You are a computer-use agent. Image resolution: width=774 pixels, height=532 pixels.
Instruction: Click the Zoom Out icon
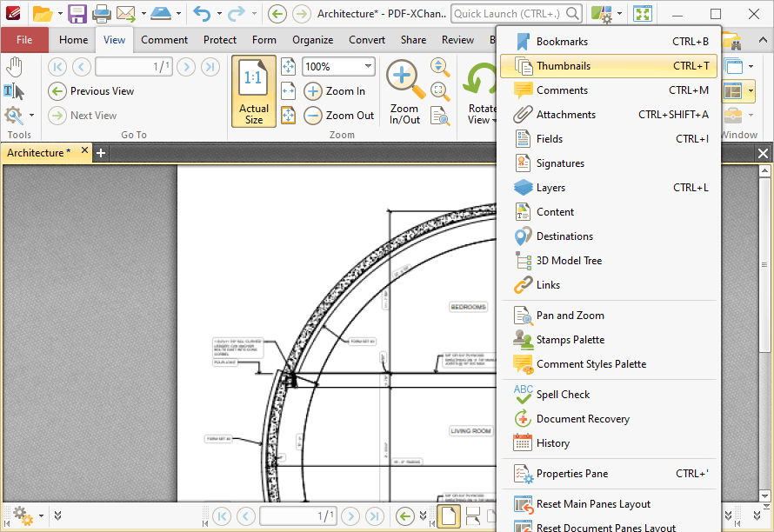coord(311,114)
